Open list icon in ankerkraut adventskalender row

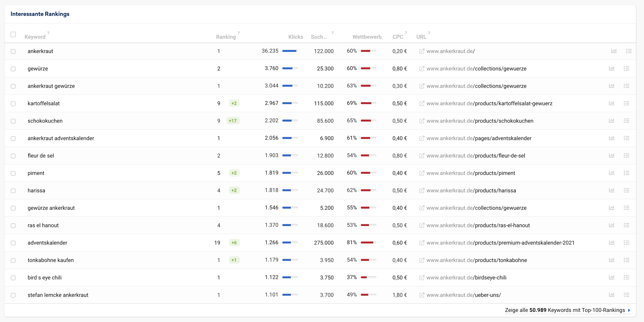pyautogui.click(x=626, y=138)
